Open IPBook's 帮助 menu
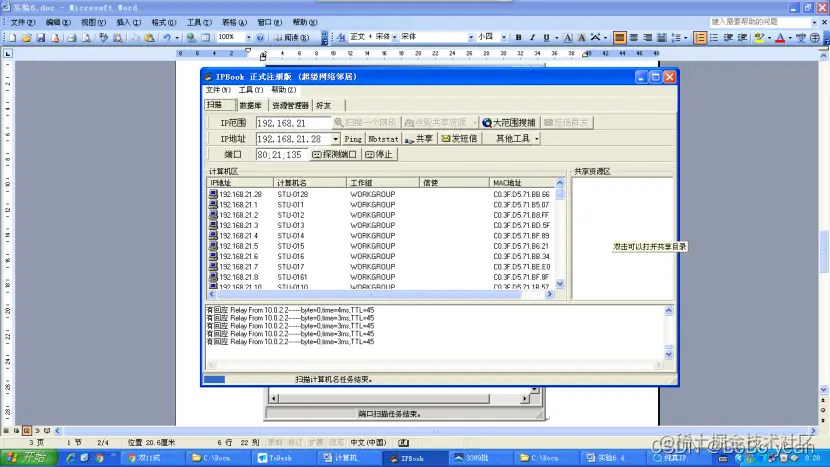The width and height of the screenshot is (830, 467). (x=283, y=90)
